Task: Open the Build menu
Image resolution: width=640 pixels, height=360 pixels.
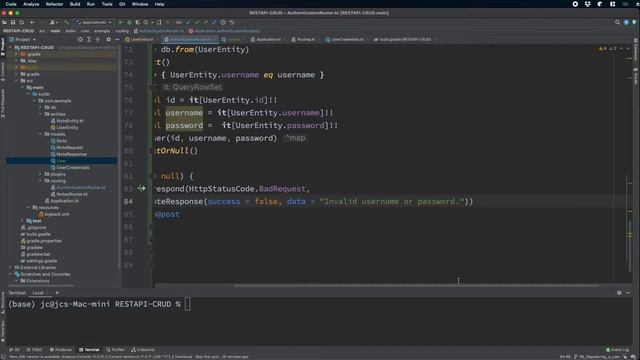Action: tap(75, 4)
